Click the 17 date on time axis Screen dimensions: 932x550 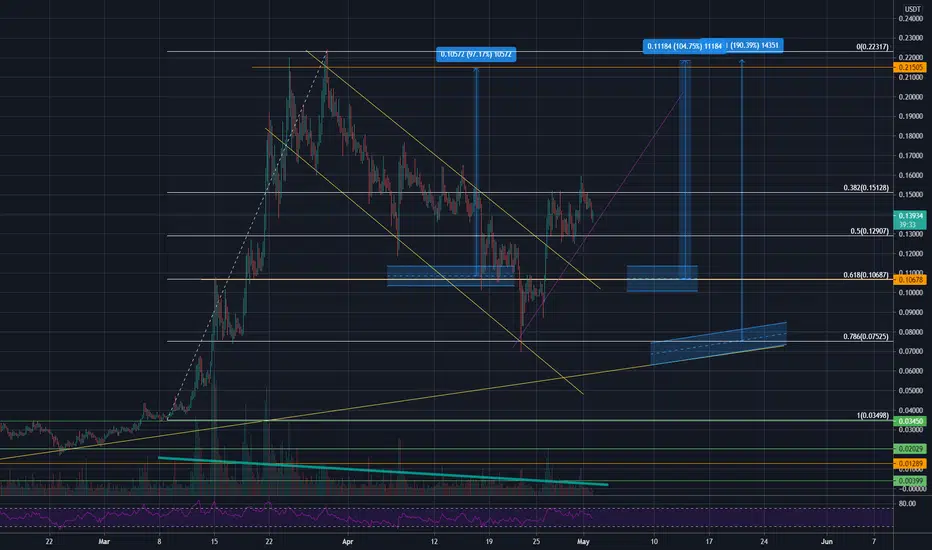coord(709,542)
